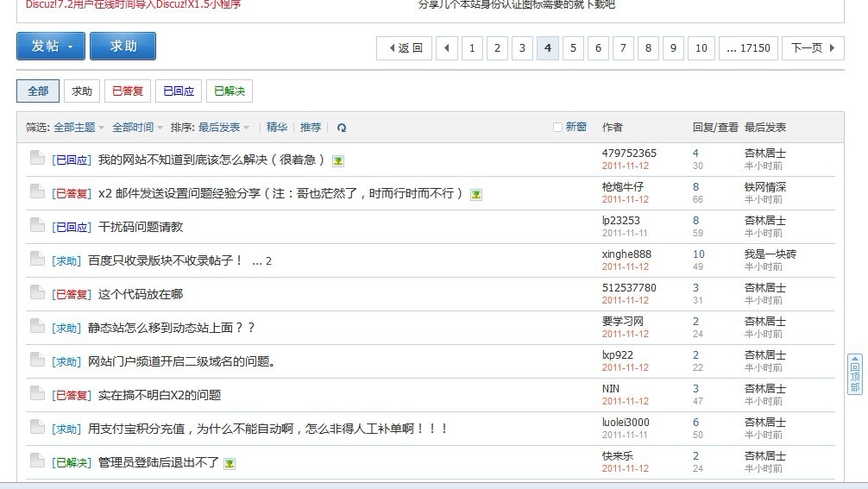Click the refresh icon in the filter bar
This screenshot has height=489, width=868.
click(x=342, y=128)
